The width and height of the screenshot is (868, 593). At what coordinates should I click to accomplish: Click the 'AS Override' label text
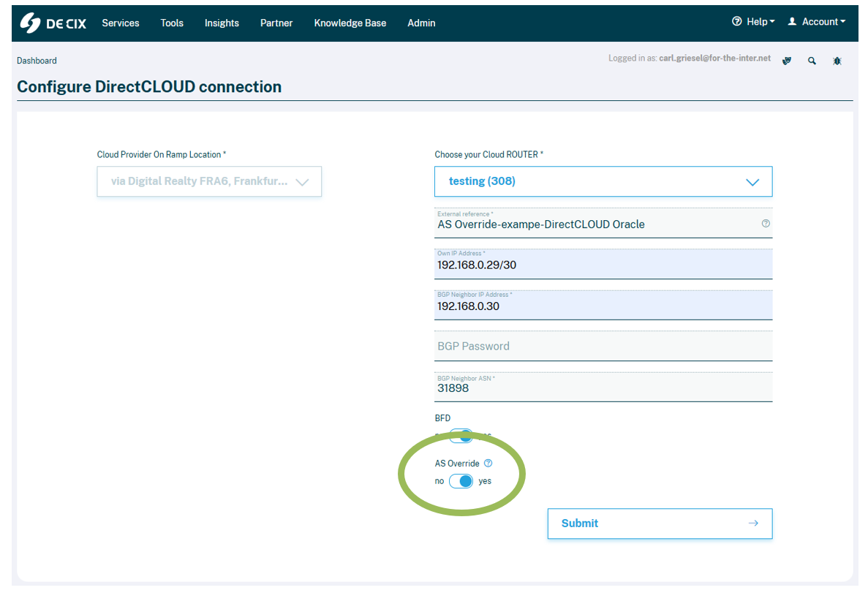click(457, 464)
